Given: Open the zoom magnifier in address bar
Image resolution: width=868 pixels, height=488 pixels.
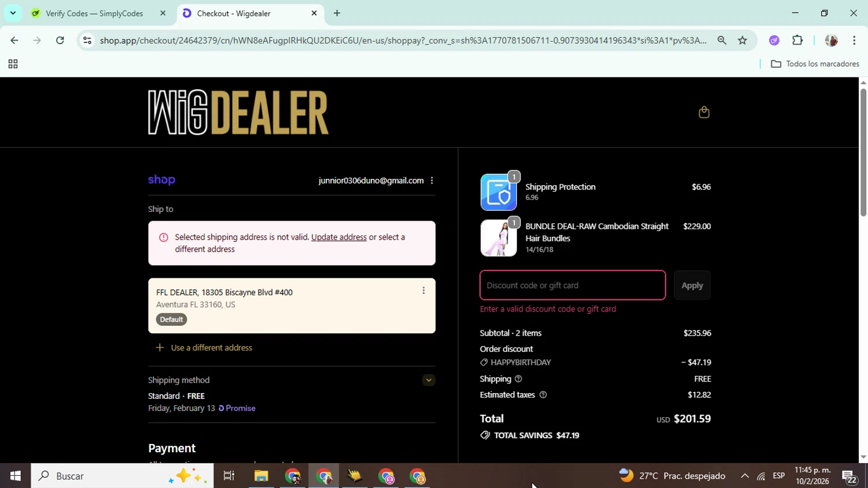Looking at the screenshot, I should 722,41.
